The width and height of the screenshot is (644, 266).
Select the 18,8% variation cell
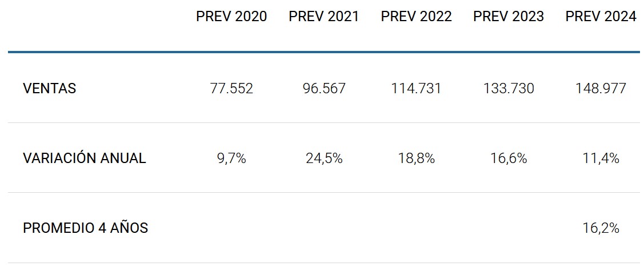[x=416, y=158]
